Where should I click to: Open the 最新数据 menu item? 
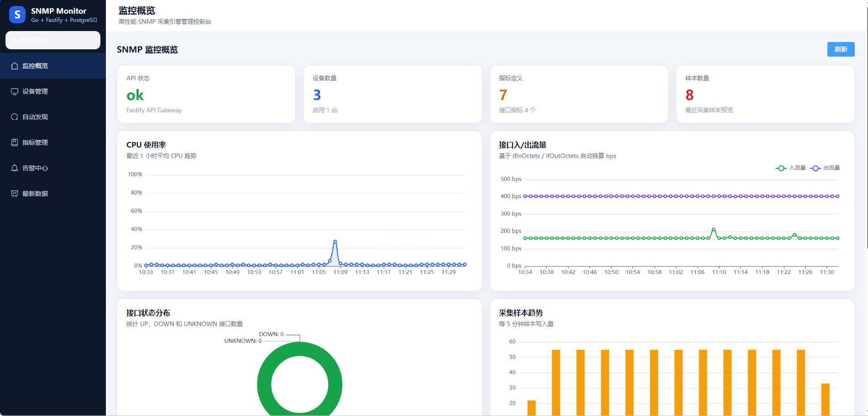[x=53, y=194]
